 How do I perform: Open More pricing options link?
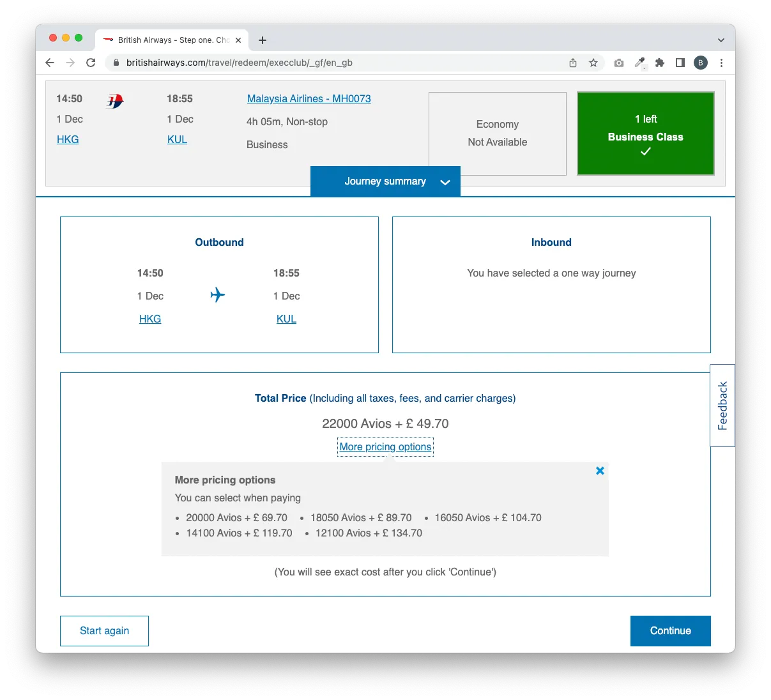[x=385, y=447]
